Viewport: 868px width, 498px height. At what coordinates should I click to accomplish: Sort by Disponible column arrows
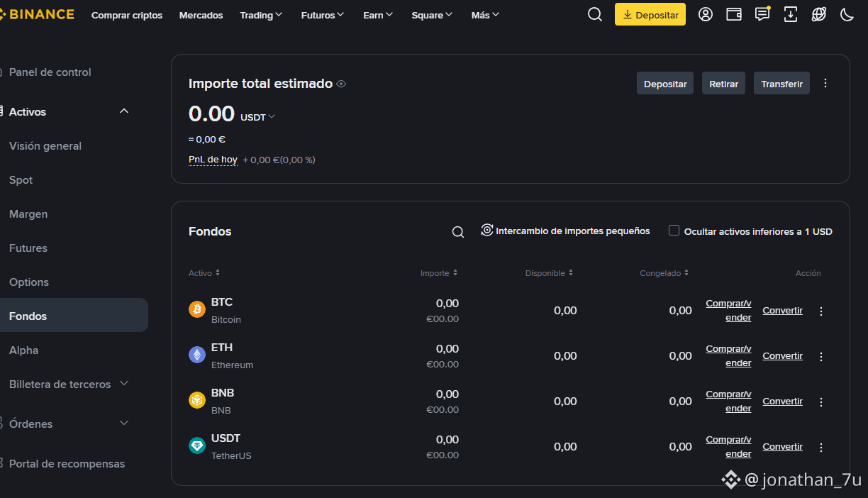tap(571, 273)
